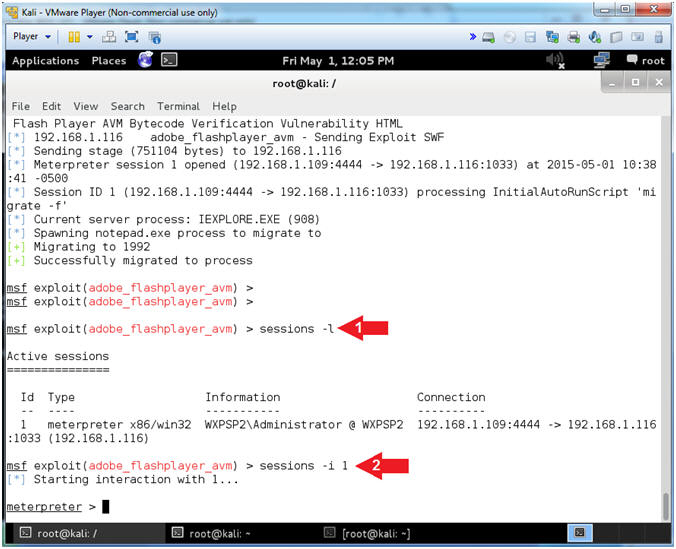Open the terminal Help menu
This screenshot has width=676, height=549.
click(x=224, y=106)
